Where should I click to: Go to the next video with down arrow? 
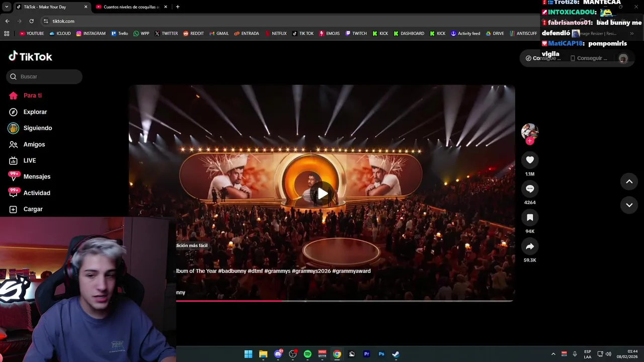point(629,205)
